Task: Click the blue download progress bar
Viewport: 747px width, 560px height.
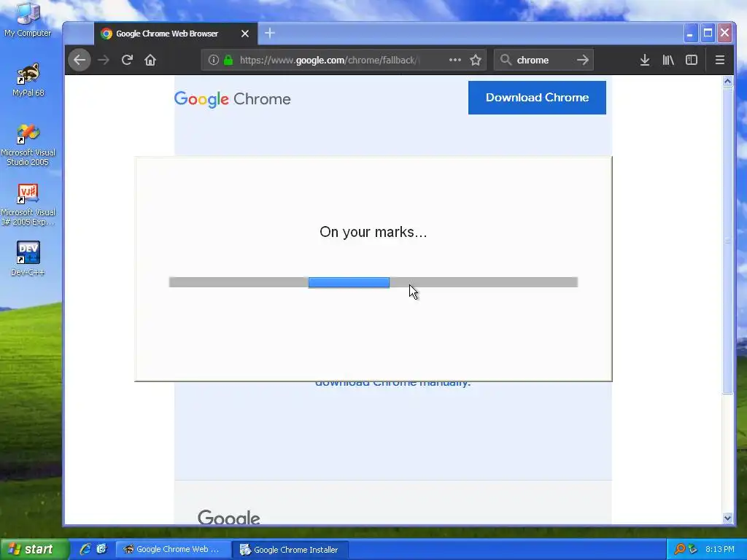Action: click(x=349, y=282)
